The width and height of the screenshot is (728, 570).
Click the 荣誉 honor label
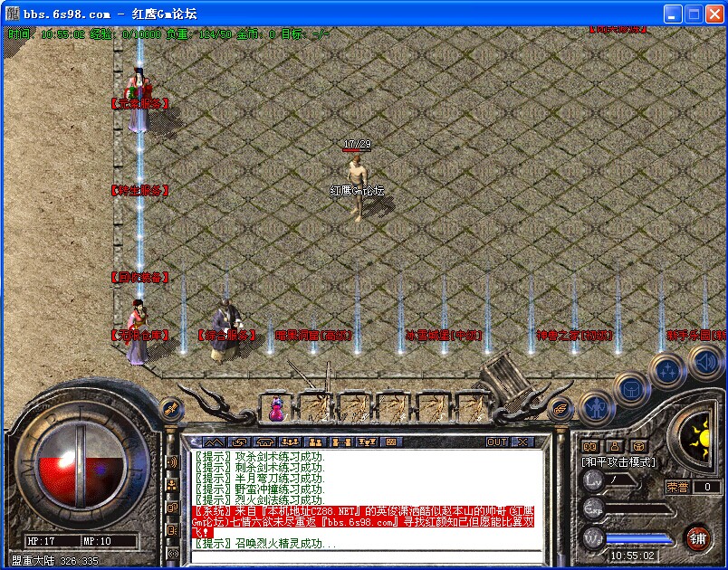(x=677, y=487)
